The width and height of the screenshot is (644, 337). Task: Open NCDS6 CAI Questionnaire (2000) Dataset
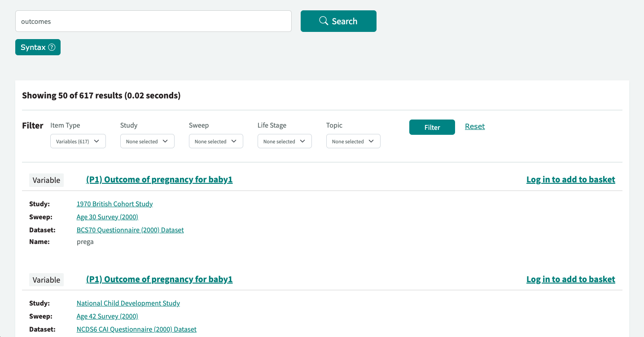tap(136, 329)
